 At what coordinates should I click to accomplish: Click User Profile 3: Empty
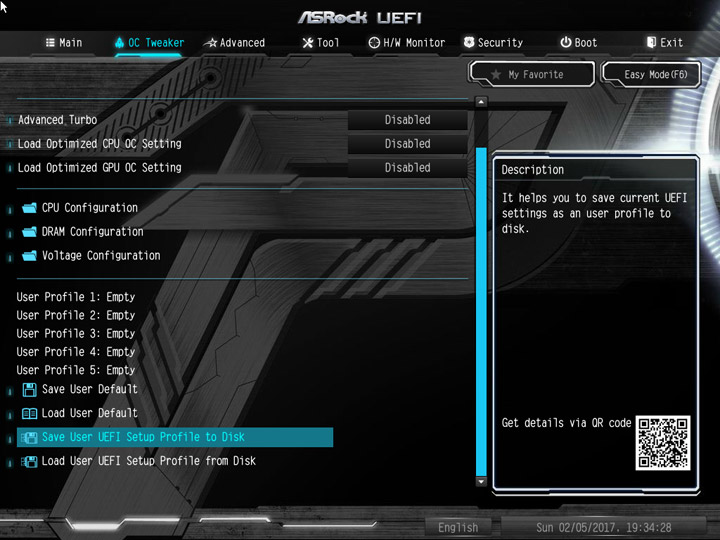pyautogui.click(x=76, y=333)
